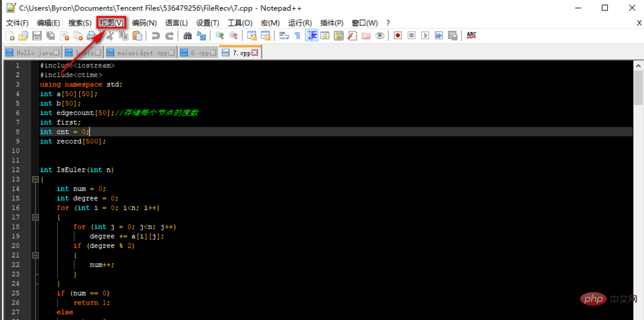Click the New file toolbar icon
644x320 pixels.
10,36
